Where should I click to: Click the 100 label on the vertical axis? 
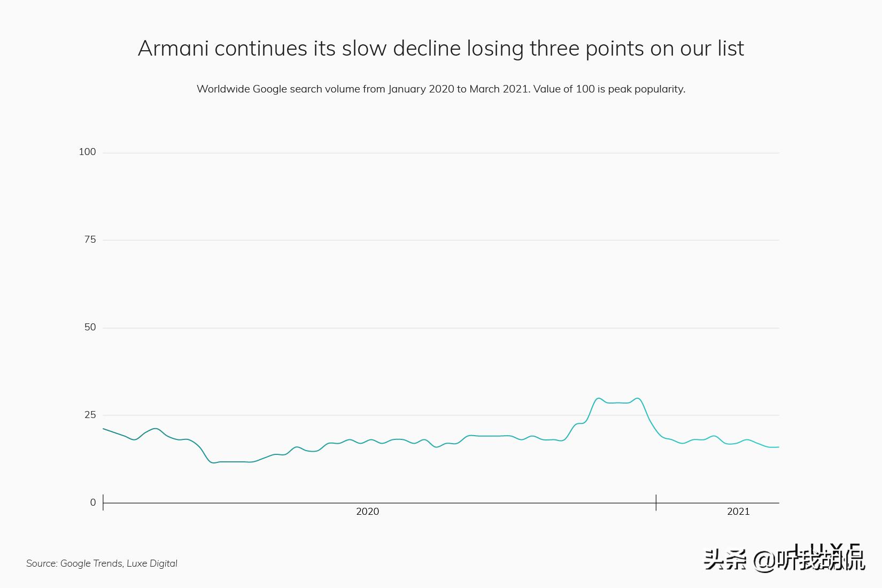click(87, 152)
